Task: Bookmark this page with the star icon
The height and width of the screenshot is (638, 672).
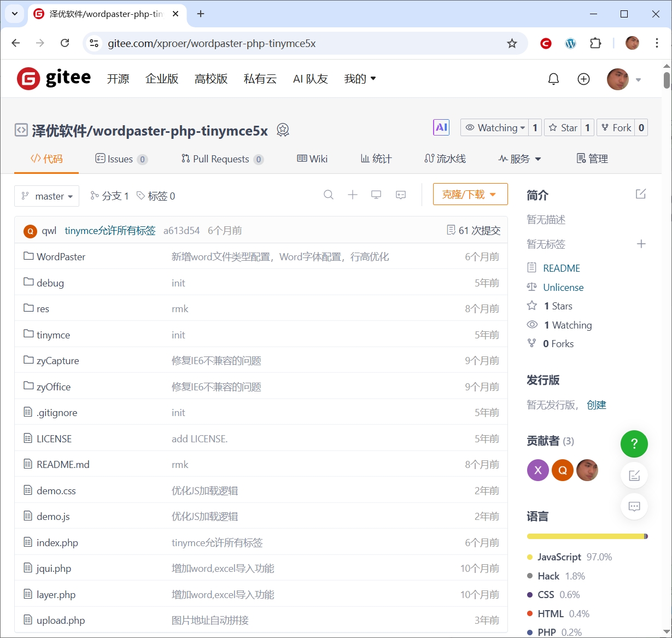Action: (512, 43)
